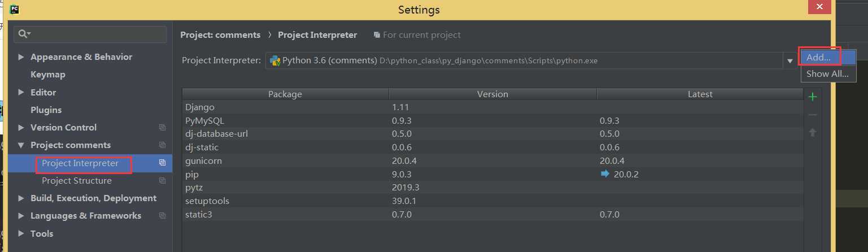Expand Build, Execution, Deployment section
868x252 pixels.
21,198
